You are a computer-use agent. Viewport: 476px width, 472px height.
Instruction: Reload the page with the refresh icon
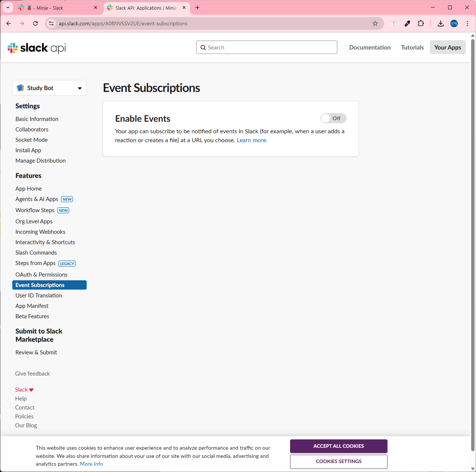click(x=35, y=23)
